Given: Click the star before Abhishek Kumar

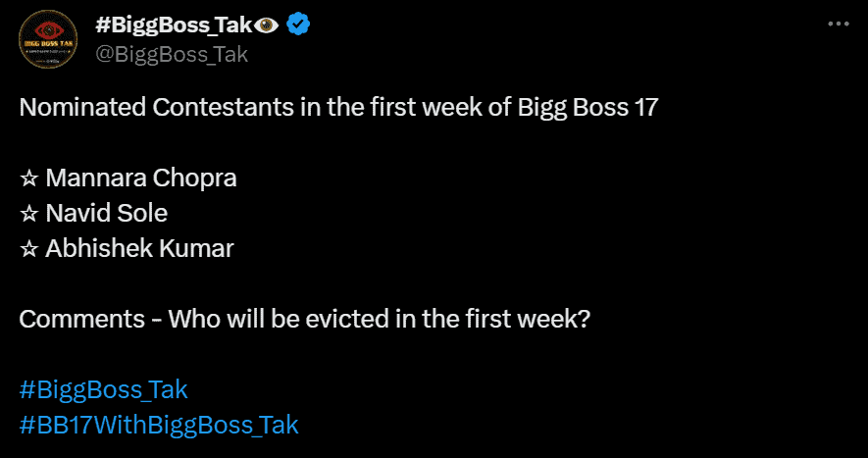Looking at the screenshot, I should 29,249.
